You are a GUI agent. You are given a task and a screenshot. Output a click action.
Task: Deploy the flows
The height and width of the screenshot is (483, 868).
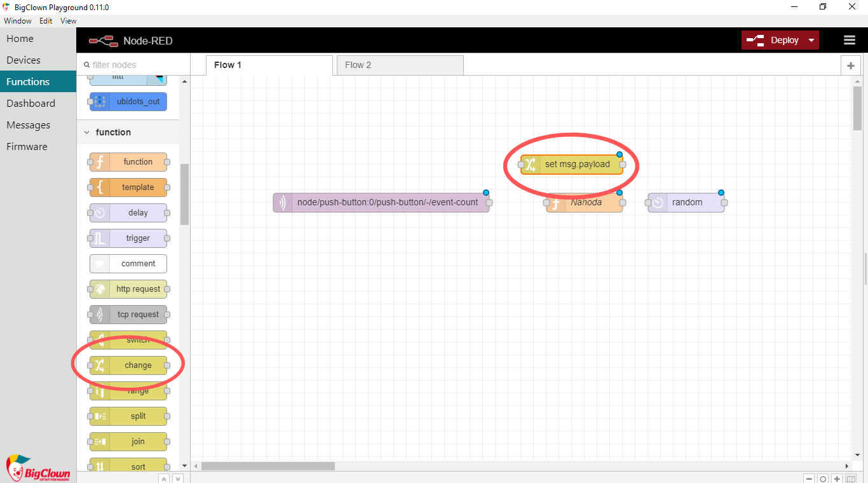coord(773,40)
